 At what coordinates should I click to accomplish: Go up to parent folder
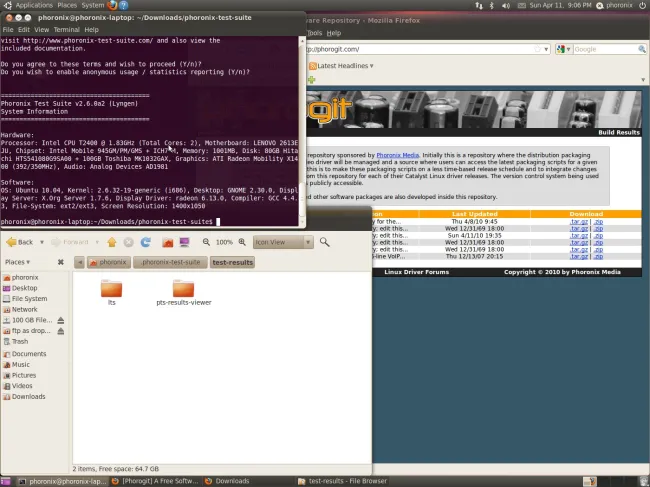(112, 242)
